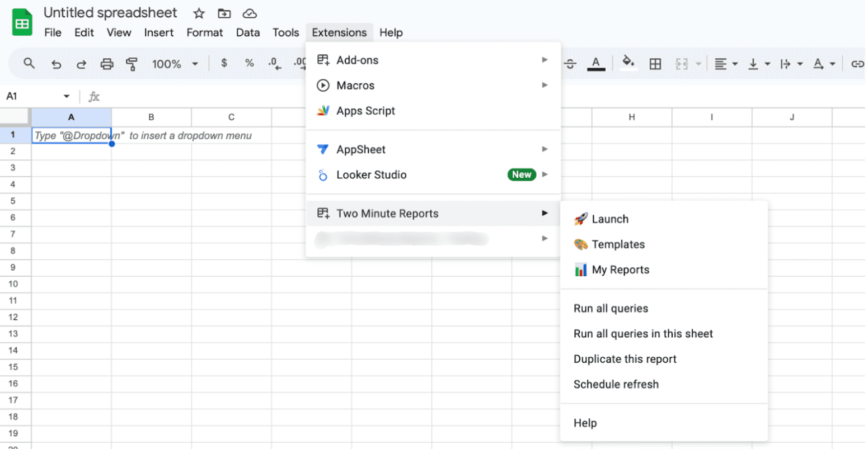This screenshot has height=449, width=868.
Task: Click the insert link icon
Action: click(x=857, y=64)
